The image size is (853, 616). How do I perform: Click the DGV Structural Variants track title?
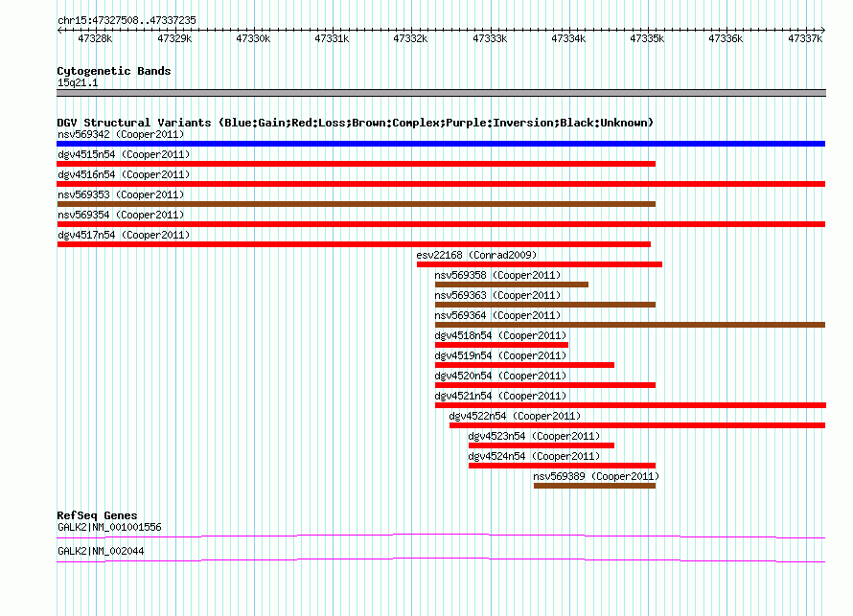pos(356,123)
